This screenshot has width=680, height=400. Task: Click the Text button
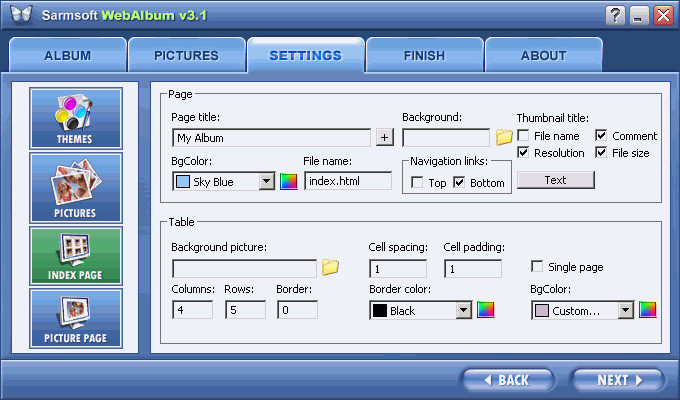tap(556, 180)
